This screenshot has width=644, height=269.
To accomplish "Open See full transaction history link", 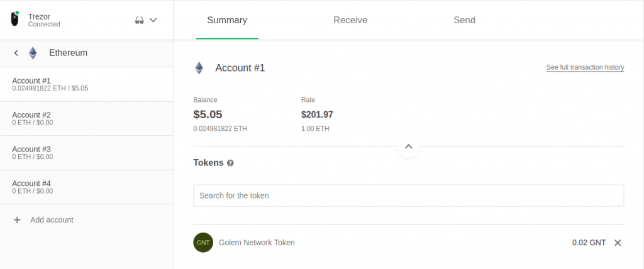I will click(585, 67).
